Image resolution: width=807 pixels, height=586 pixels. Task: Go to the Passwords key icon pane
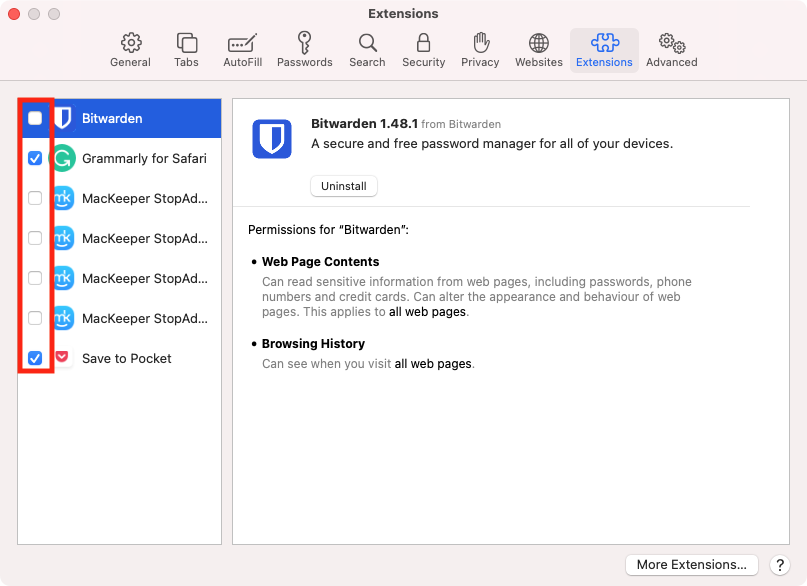coord(305,50)
